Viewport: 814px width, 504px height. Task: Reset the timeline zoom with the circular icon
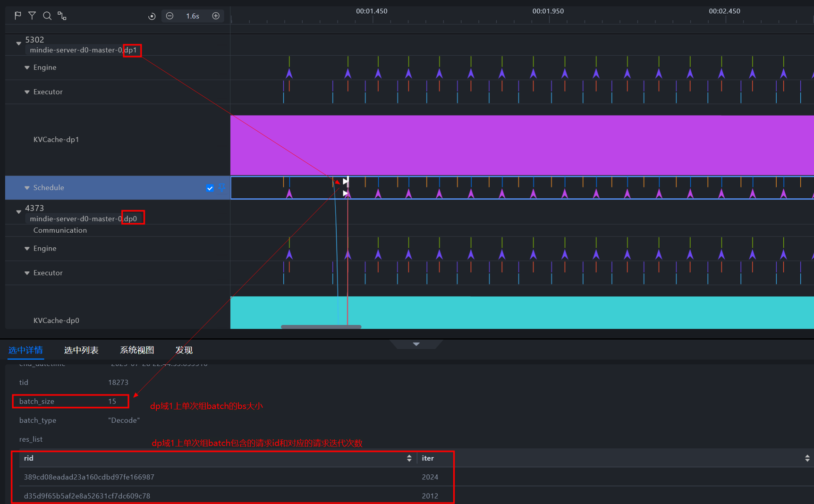152,16
